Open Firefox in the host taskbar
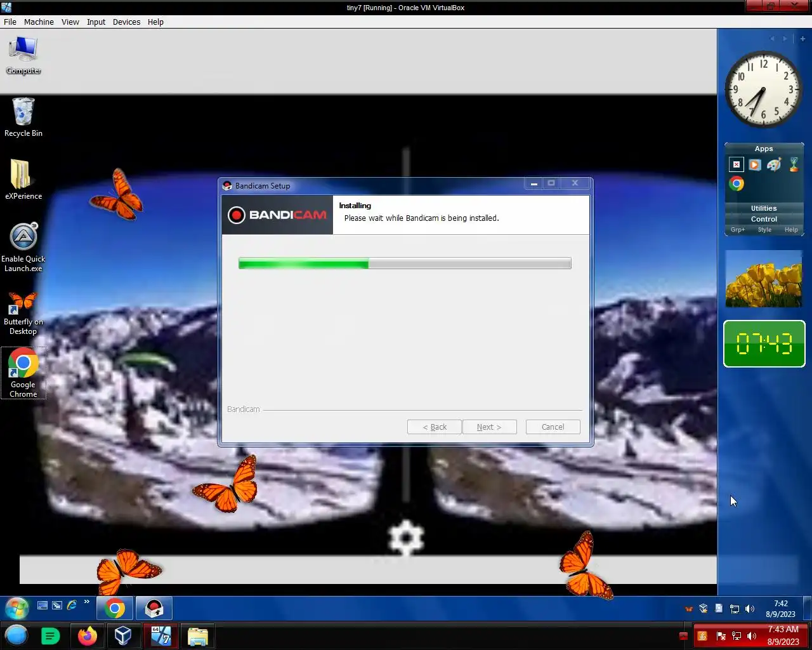The width and height of the screenshot is (812, 650). [87, 635]
